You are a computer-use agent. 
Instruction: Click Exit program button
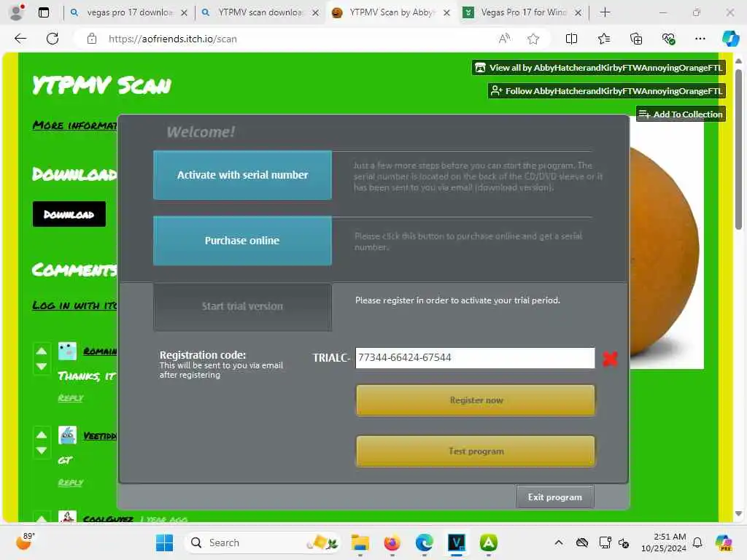click(x=555, y=497)
